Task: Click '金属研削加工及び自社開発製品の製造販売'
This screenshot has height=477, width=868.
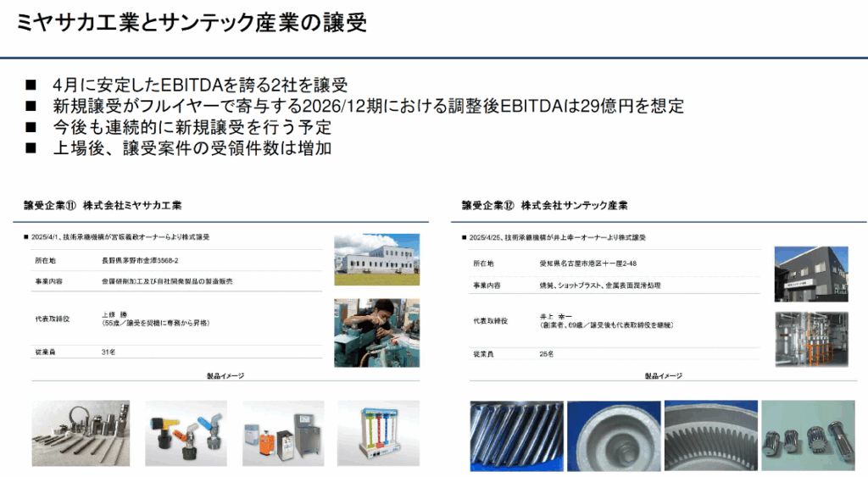Action: [x=167, y=281]
